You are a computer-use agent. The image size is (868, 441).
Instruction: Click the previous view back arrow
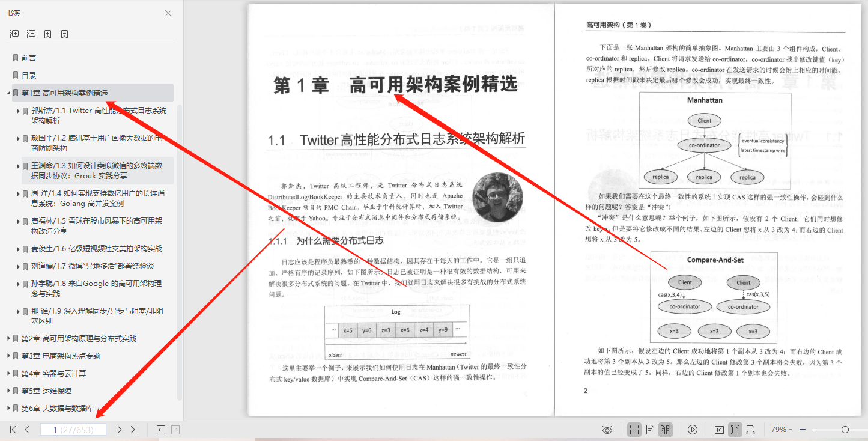(x=160, y=430)
